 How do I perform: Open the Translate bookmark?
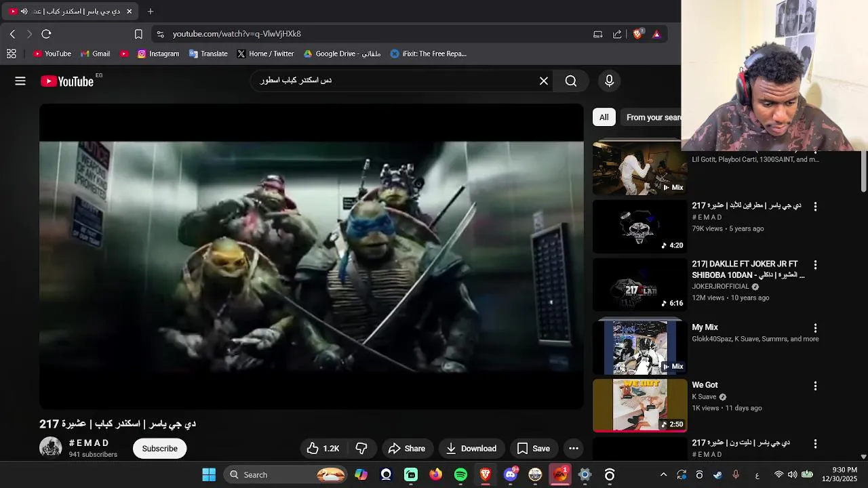(x=208, y=54)
